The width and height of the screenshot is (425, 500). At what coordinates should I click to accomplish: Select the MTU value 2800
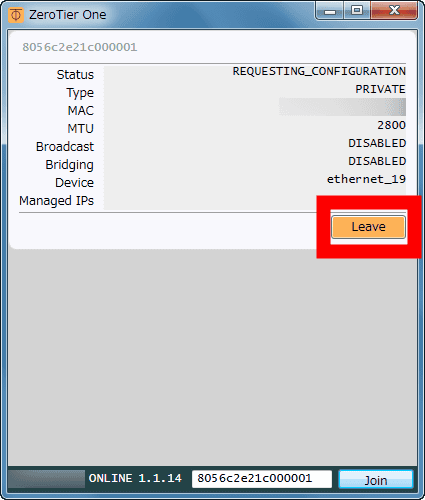click(x=391, y=125)
